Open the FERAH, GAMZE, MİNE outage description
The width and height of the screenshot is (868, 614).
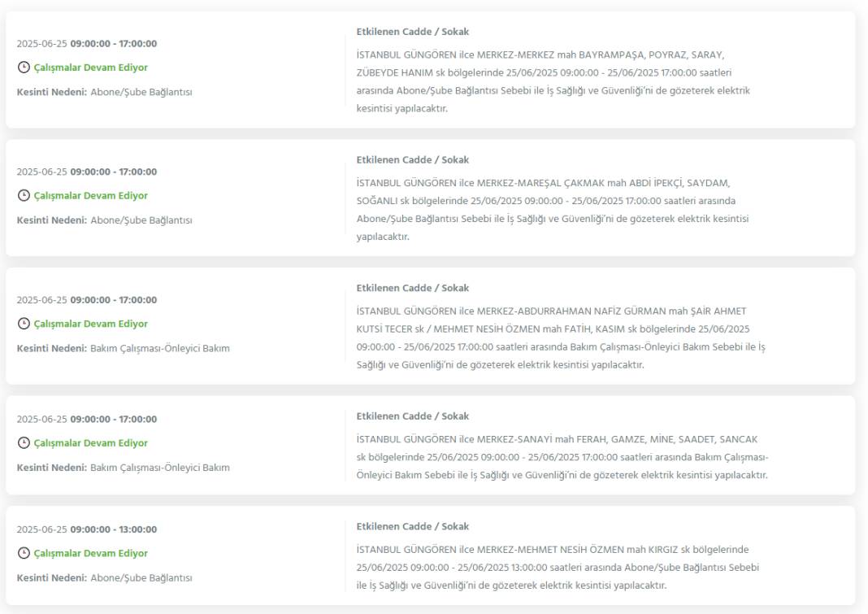pyautogui.click(x=562, y=457)
